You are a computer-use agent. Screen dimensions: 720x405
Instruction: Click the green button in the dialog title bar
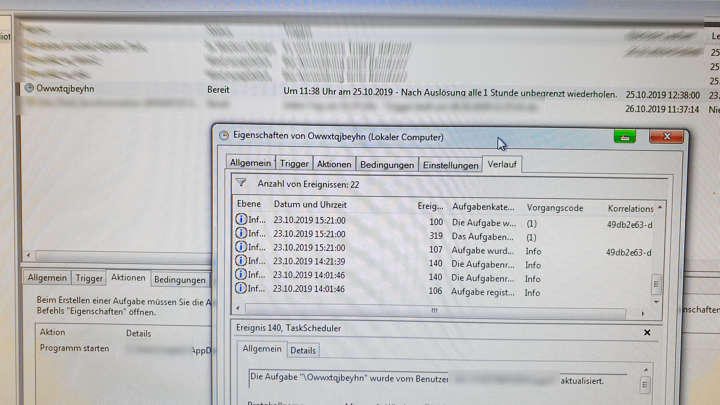click(x=625, y=136)
